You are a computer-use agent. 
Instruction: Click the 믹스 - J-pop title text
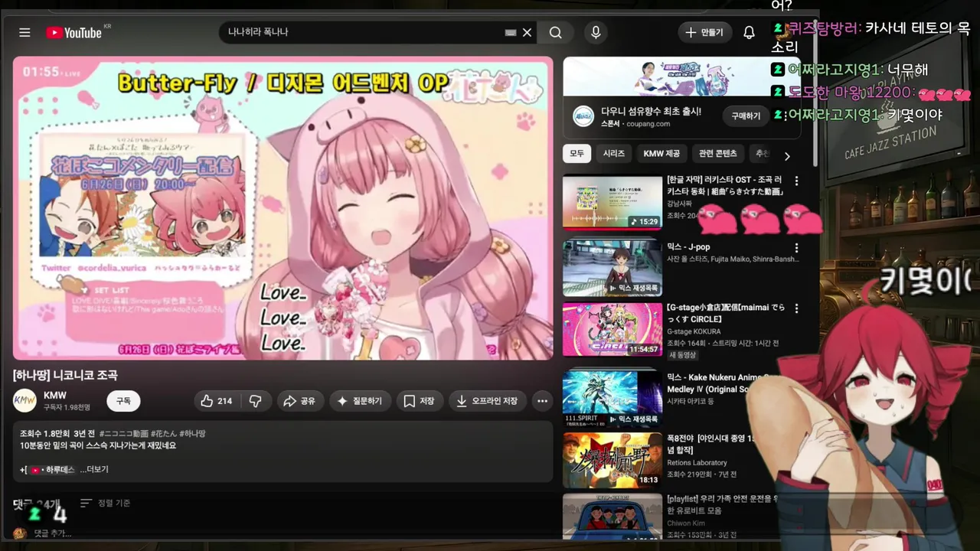click(x=688, y=247)
